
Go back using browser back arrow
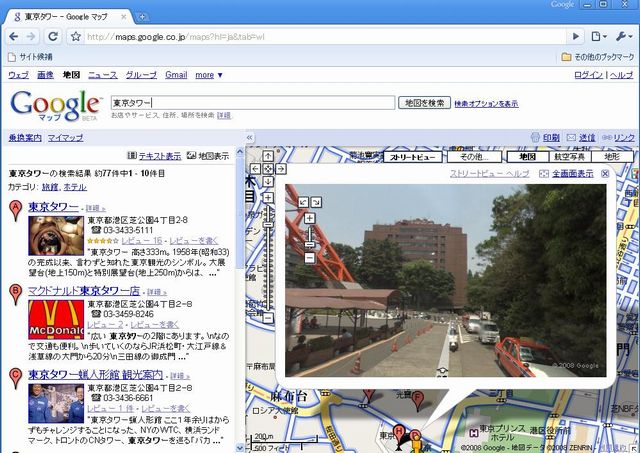[13, 37]
